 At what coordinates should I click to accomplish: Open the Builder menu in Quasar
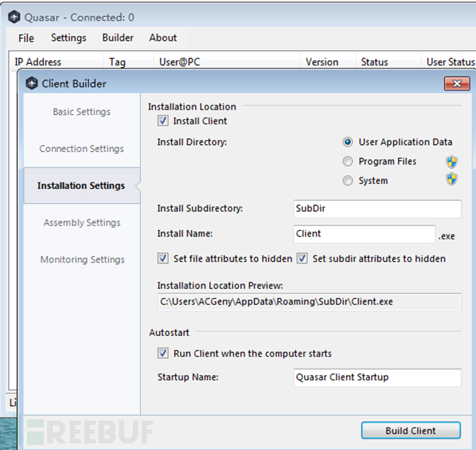click(118, 37)
